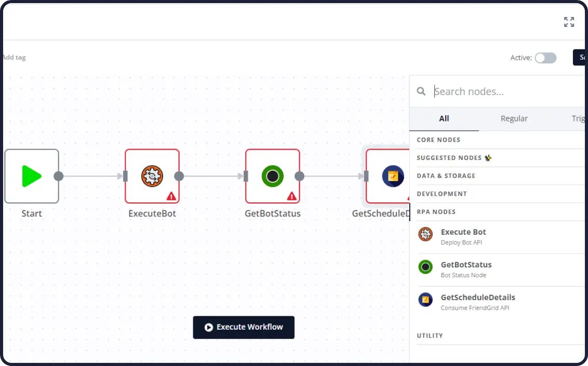Click the Consume FriendGrid API description text
This screenshot has width=588, height=366.
[475, 308]
